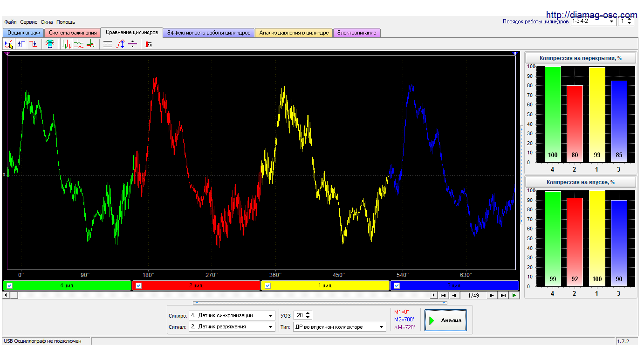Open the Файл menu
The width and height of the screenshot is (644, 347).
point(10,22)
